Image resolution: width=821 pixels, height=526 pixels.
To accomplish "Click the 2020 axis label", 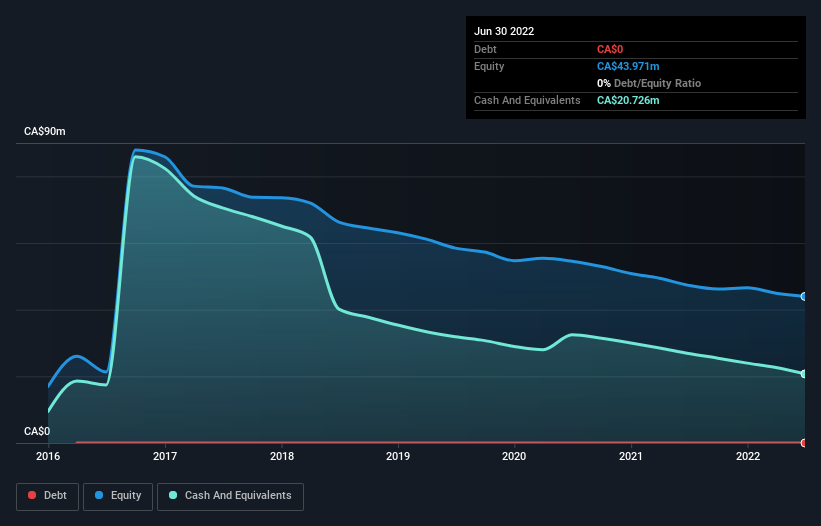I will coord(514,456).
